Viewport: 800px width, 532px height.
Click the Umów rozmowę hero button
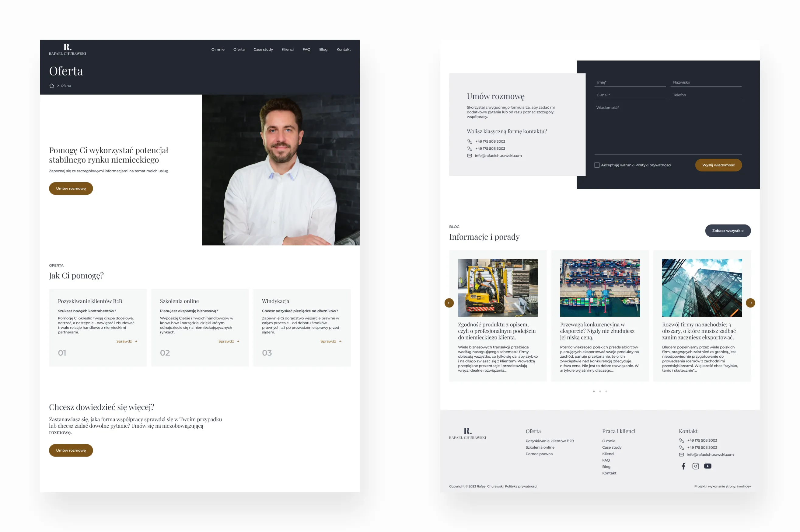[x=71, y=189]
